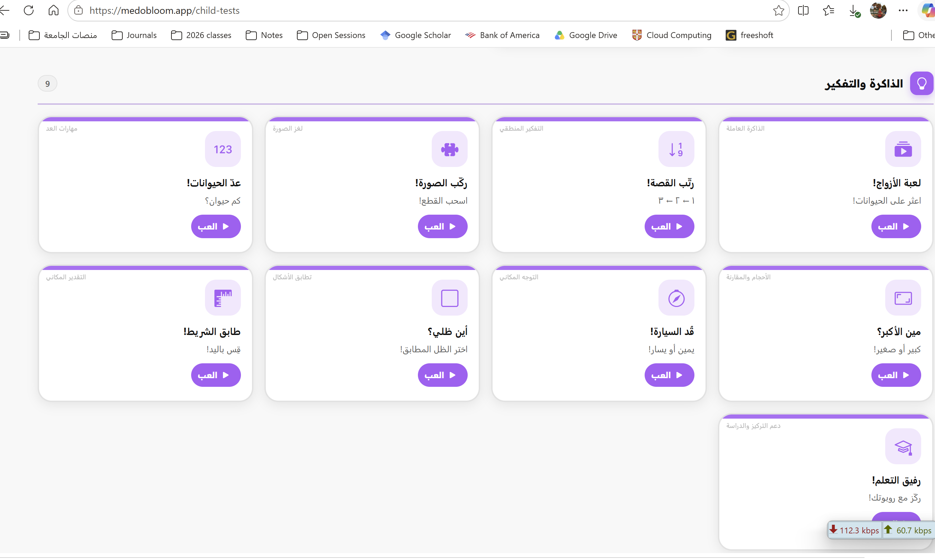Add this page to favorites star
The height and width of the screenshot is (560, 935).
point(778,11)
